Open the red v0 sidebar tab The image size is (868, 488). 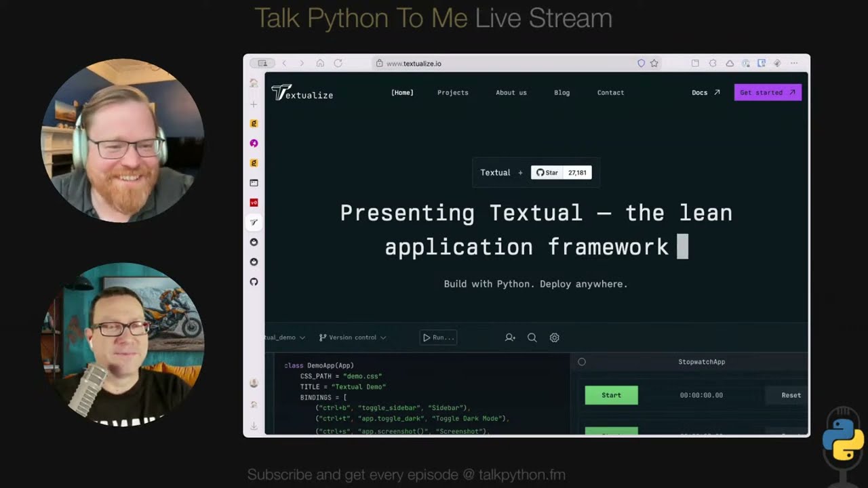point(254,203)
